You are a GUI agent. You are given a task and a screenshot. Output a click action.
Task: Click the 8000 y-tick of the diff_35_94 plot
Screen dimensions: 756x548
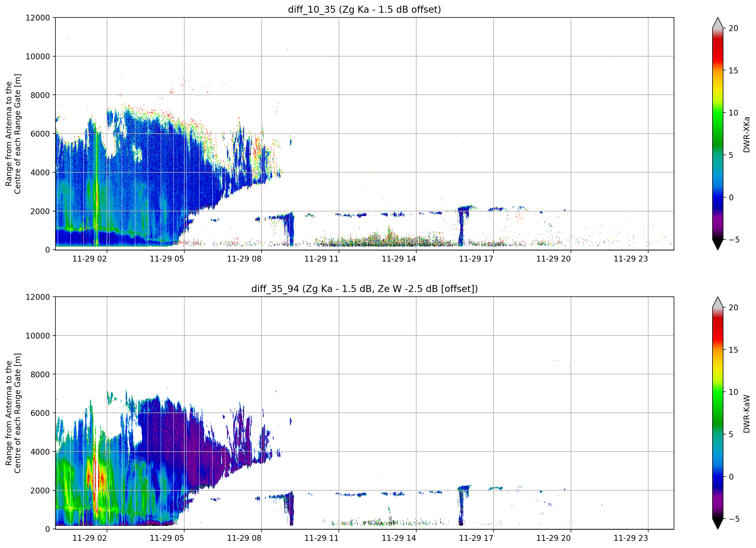point(40,374)
